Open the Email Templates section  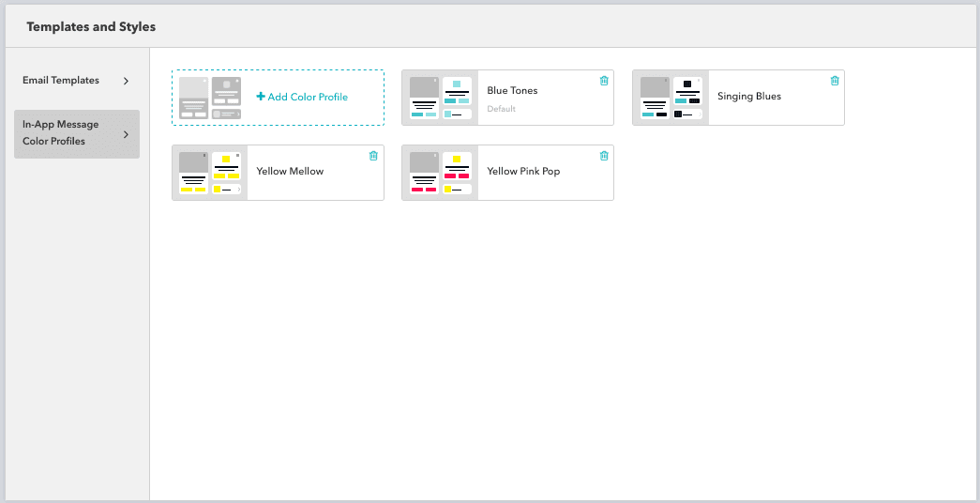(x=61, y=81)
